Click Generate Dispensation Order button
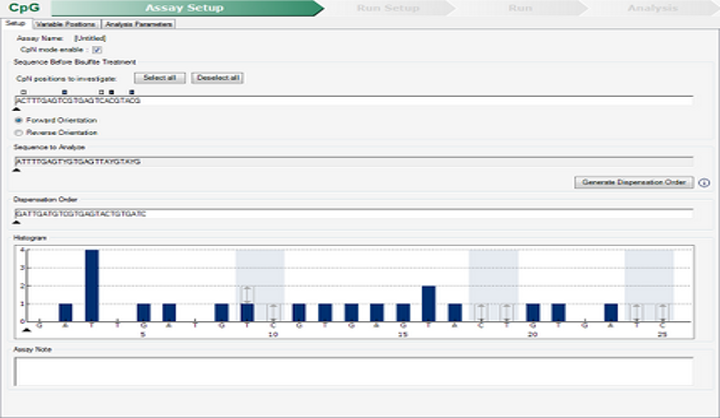Screen dimensions: 720x418 [634, 183]
